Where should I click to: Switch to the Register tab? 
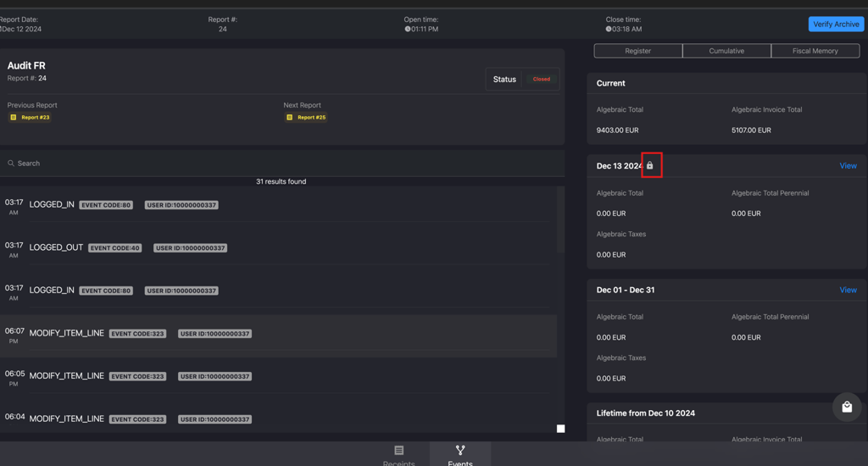tap(637, 51)
